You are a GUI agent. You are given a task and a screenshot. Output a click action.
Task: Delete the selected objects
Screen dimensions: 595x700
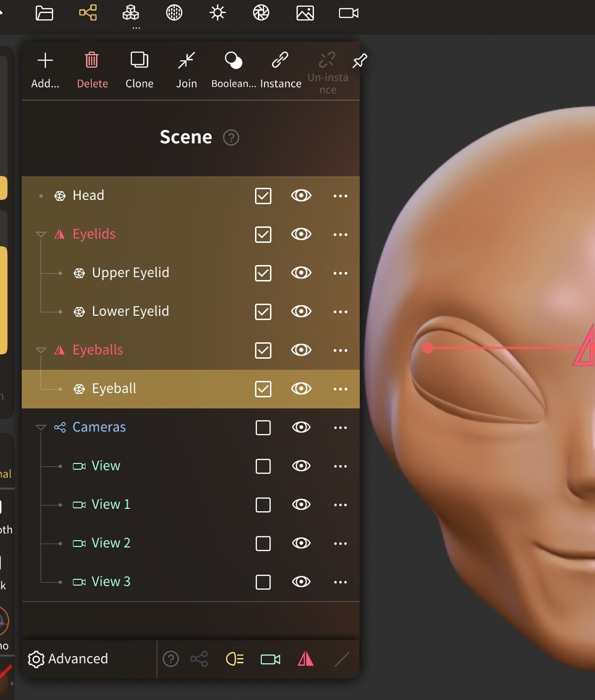(x=92, y=71)
